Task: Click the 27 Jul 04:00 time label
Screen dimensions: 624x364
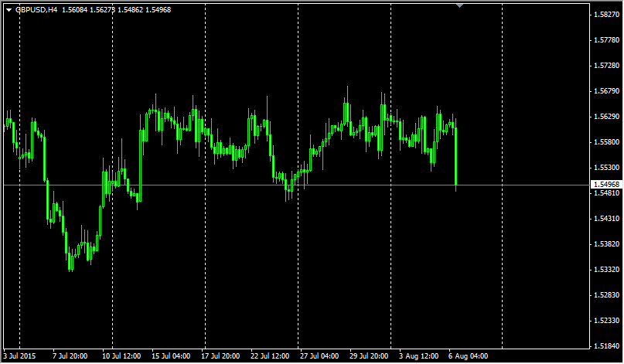Action: 319,356
